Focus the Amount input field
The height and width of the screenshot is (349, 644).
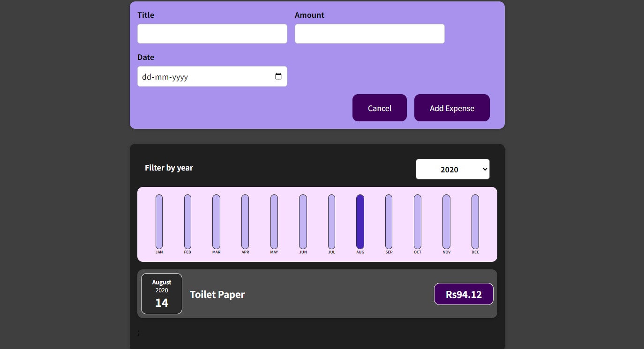(370, 34)
